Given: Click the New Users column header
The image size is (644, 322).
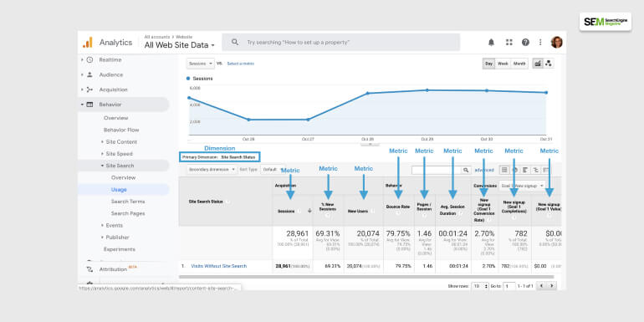Looking at the screenshot, I should tap(358, 211).
